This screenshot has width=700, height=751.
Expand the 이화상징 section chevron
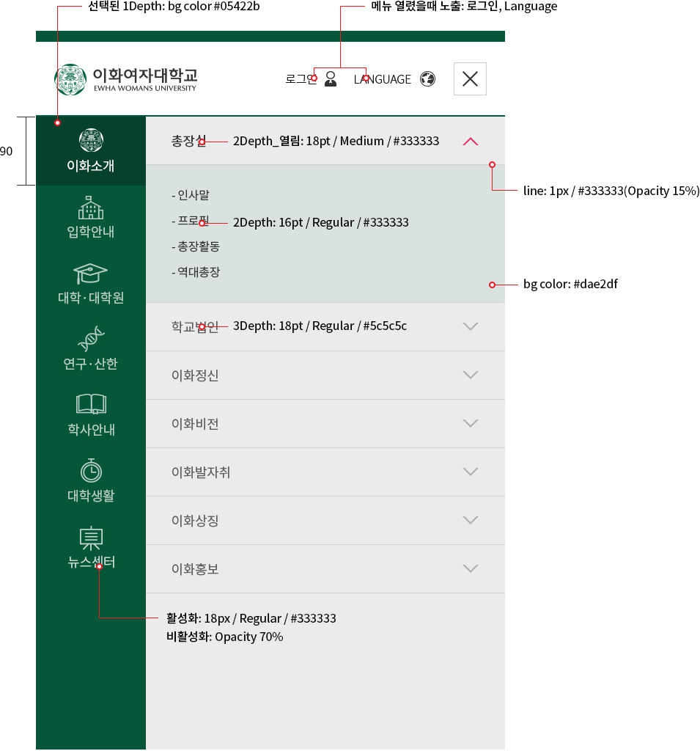471,520
